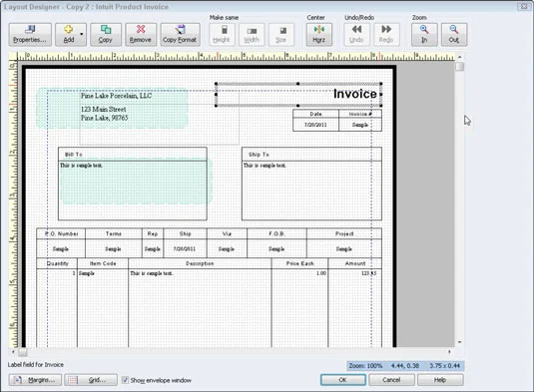This screenshot has width=534, height=392.
Task: Make same Width
Action: 252,34
